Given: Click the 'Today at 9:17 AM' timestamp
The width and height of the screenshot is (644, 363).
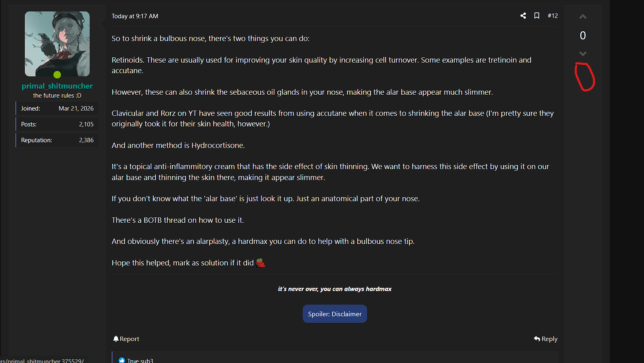Looking at the screenshot, I should tap(135, 16).
